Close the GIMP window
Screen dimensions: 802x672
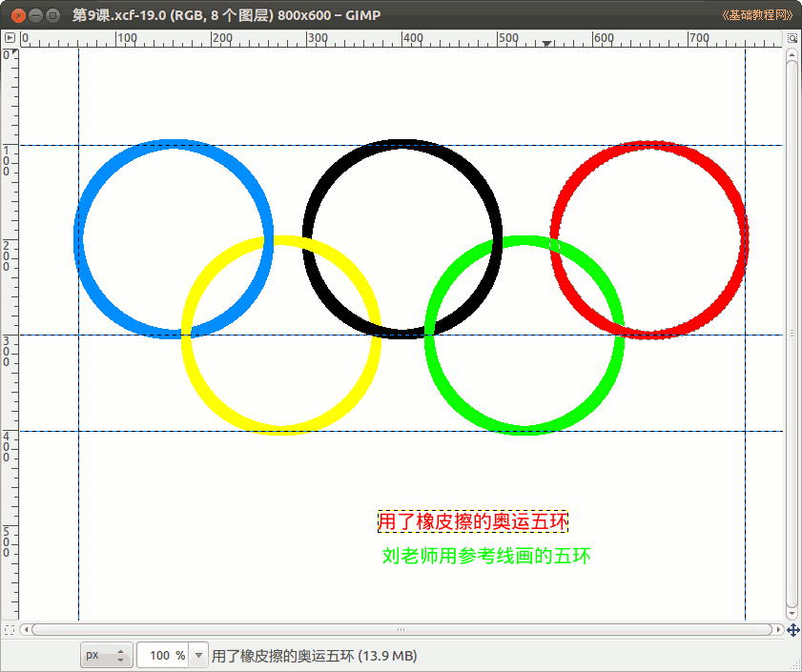[18, 16]
